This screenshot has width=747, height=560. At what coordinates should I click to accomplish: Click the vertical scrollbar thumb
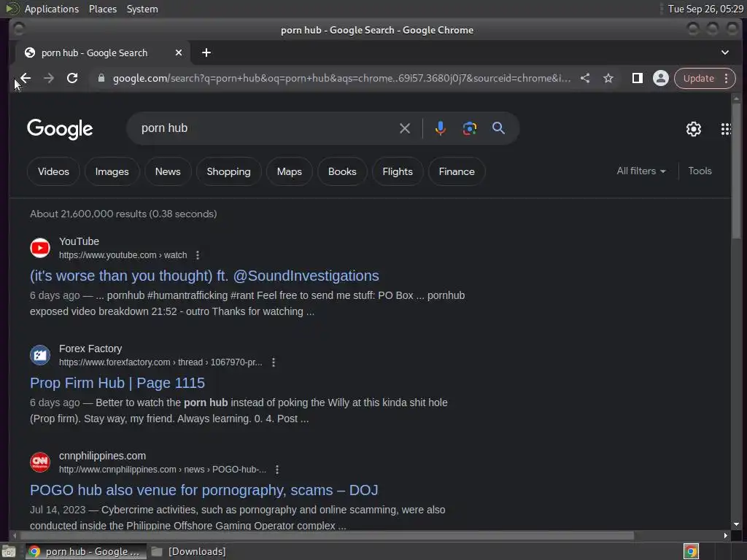tap(737, 171)
